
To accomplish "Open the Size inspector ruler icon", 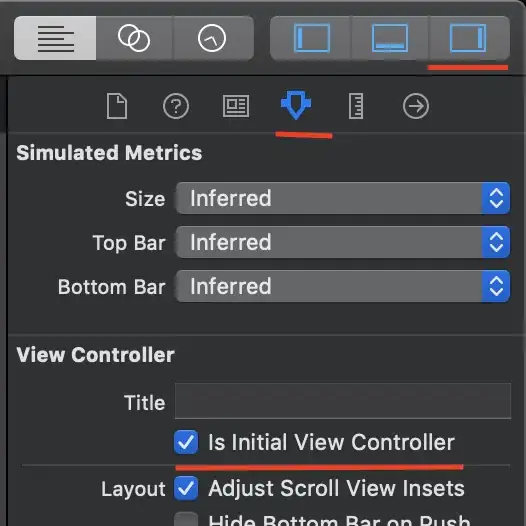I will pos(356,106).
